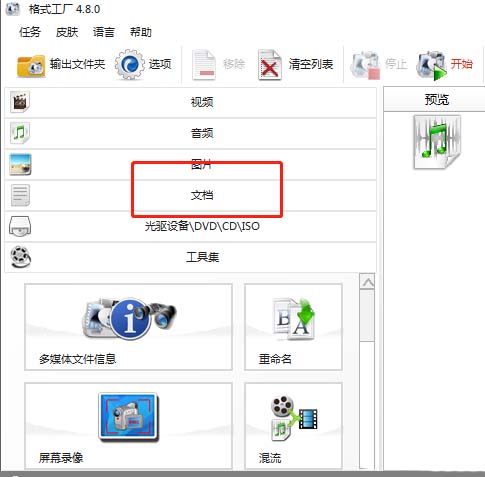The height and width of the screenshot is (477, 485).
Task: Click the tools panel scrollbar thumb
Action: tap(367, 315)
